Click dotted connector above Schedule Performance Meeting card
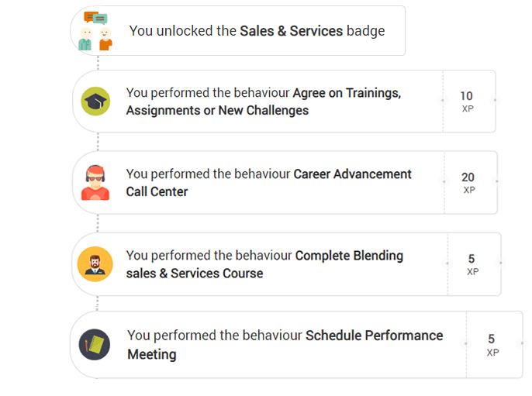Image resolution: width=532 pixels, height=396 pixels. [98, 303]
